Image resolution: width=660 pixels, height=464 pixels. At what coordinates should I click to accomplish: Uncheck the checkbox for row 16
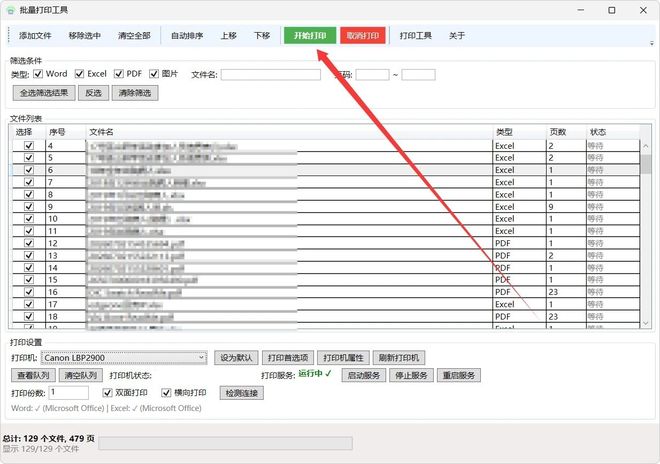pyautogui.click(x=29, y=292)
